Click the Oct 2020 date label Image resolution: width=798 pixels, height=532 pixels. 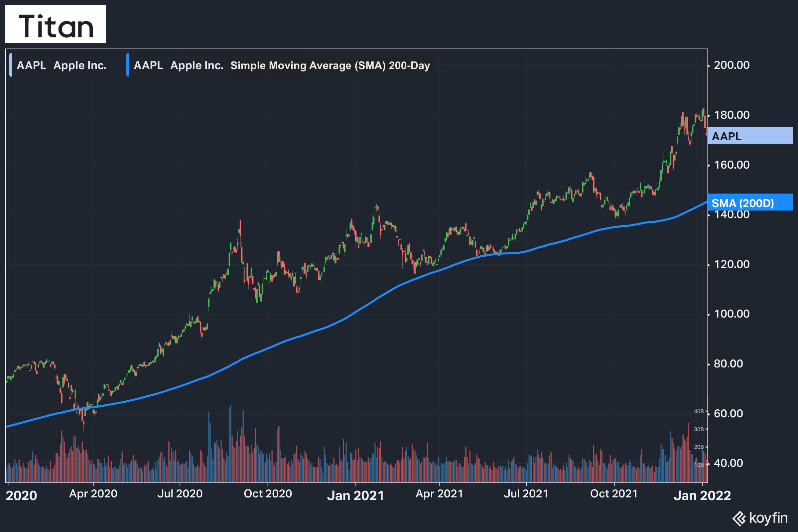click(x=268, y=494)
